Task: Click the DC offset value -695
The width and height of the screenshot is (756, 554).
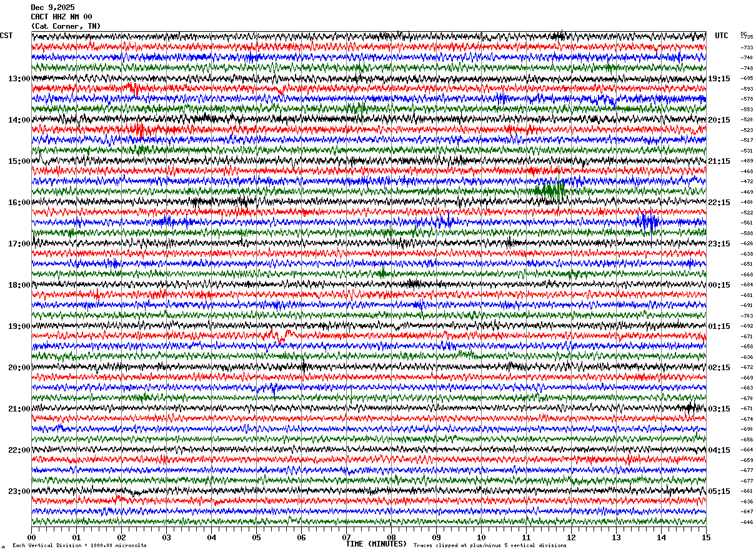Action: coord(747,78)
